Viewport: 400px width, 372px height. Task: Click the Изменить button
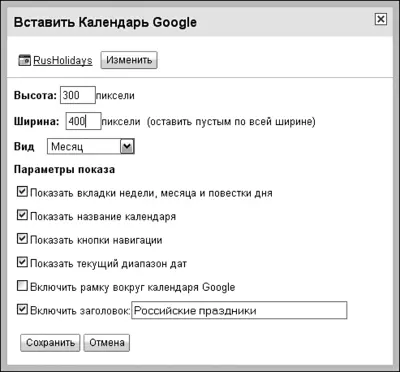point(129,60)
